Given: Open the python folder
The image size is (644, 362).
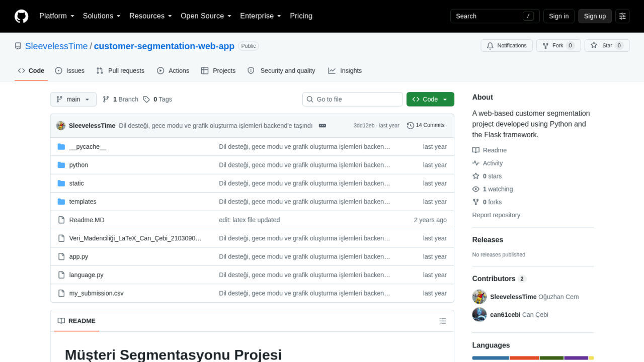Looking at the screenshot, I should [78, 165].
